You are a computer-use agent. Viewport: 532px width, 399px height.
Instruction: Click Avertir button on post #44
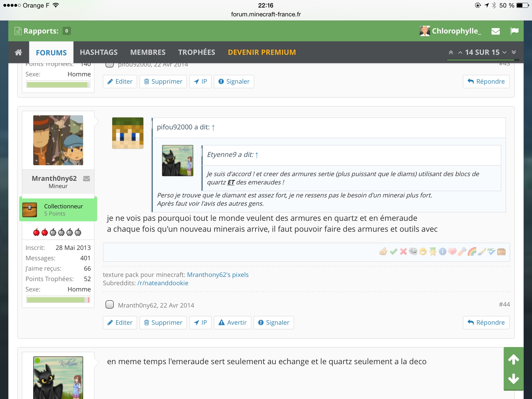point(232,323)
